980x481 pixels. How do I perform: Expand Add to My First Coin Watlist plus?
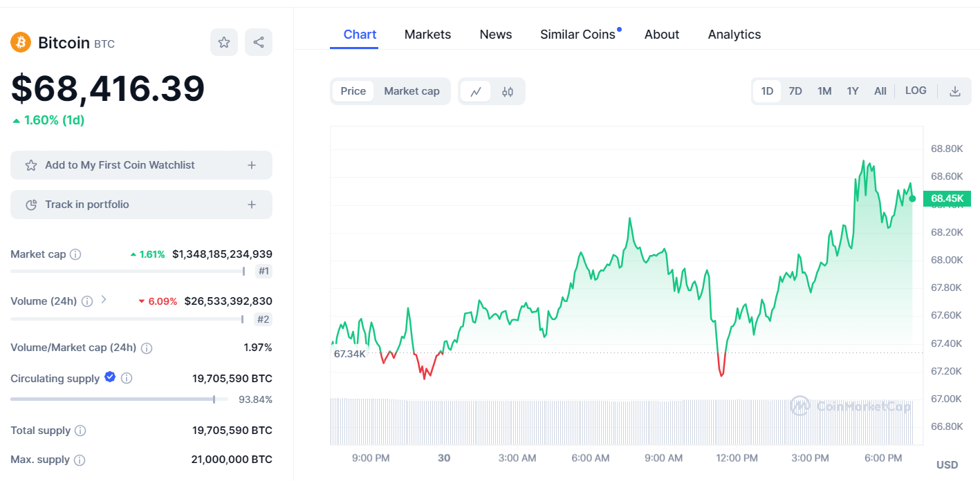(x=252, y=165)
